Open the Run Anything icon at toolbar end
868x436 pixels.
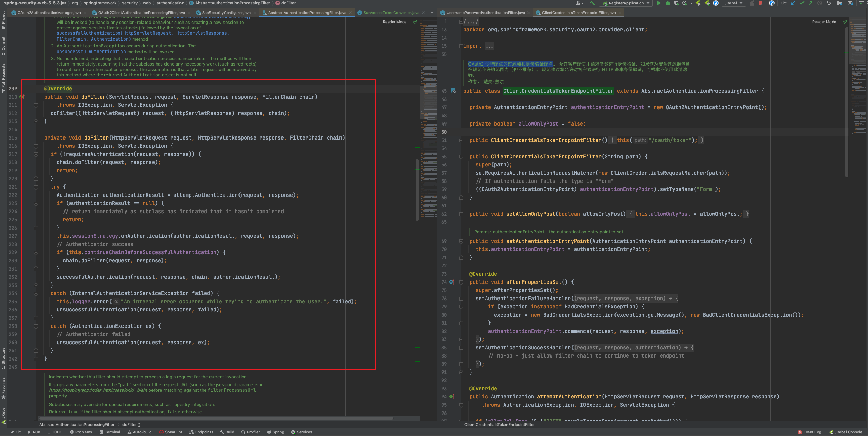click(862, 3)
